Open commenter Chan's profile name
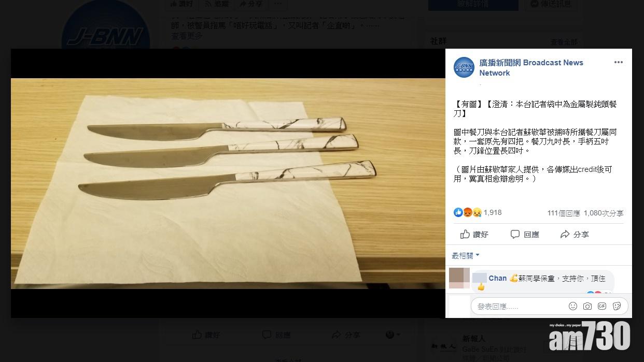 tap(497, 278)
